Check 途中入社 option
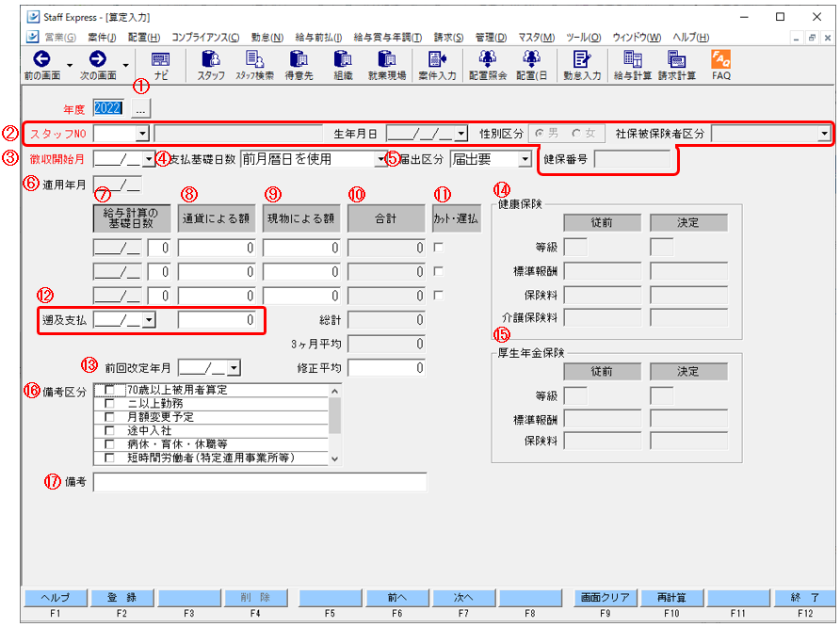The height and width of the screenshot is (627, 840). pos(109,430)
